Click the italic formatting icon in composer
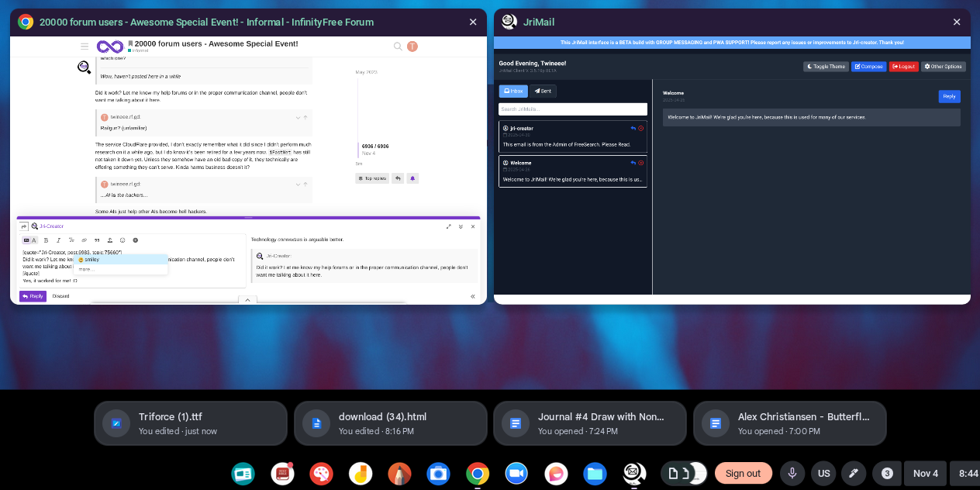The width and height of the screenshot is (980, 490). point(58,240)
